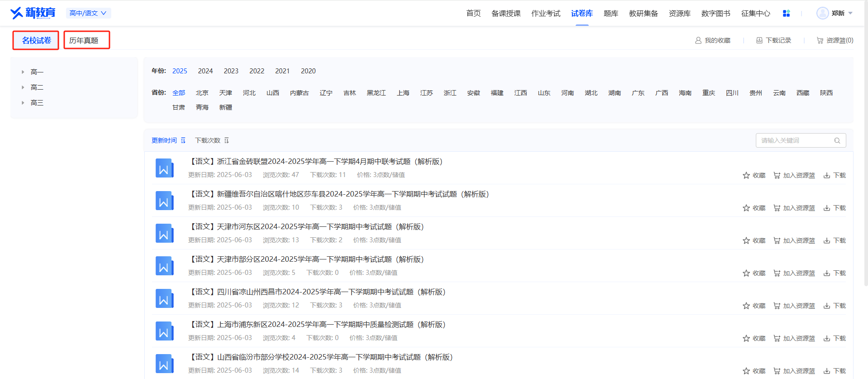868x379 pixels.
Task: Expand the 高三 tree node
Action: 23,103
